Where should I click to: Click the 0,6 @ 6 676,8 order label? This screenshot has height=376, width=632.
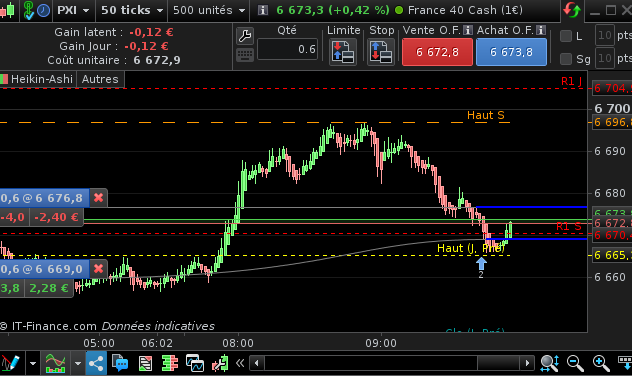tap(44, 198)
